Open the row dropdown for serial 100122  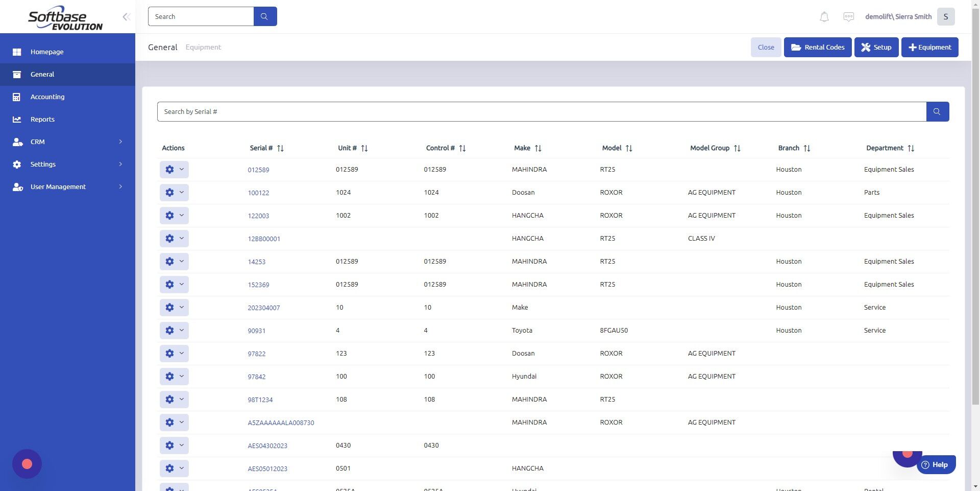[x=181, y=192]
